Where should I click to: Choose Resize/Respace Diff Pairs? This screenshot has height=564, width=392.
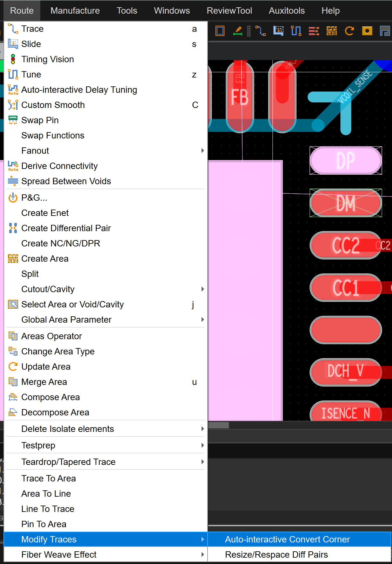(276, 554)
